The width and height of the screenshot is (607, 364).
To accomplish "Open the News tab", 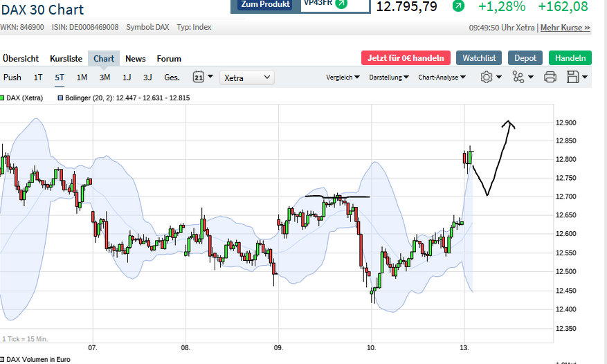I will click(136, 59).
